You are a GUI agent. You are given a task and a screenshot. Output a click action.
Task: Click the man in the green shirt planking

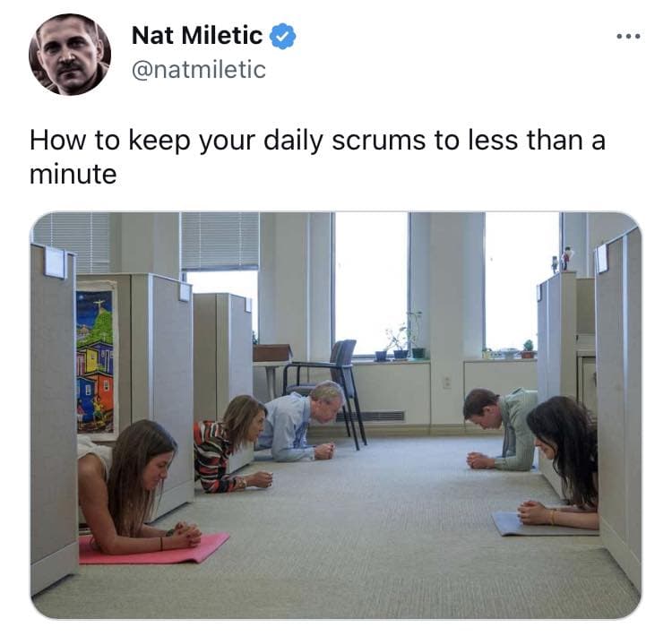click(500, 429)
